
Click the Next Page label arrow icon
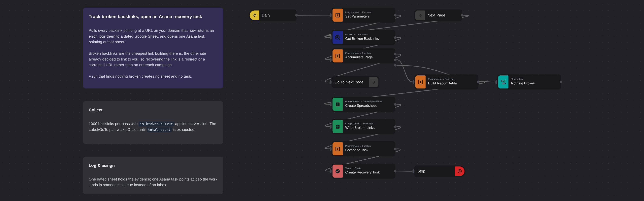point(420,15)
